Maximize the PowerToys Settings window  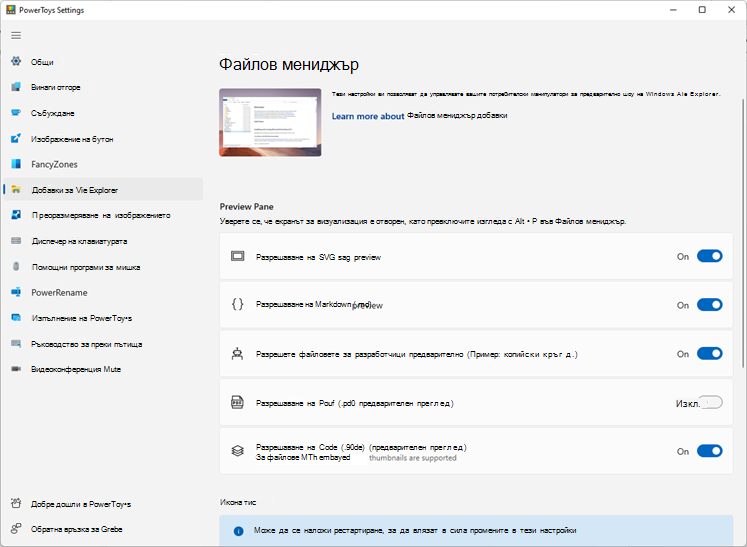tap(702, 10)
